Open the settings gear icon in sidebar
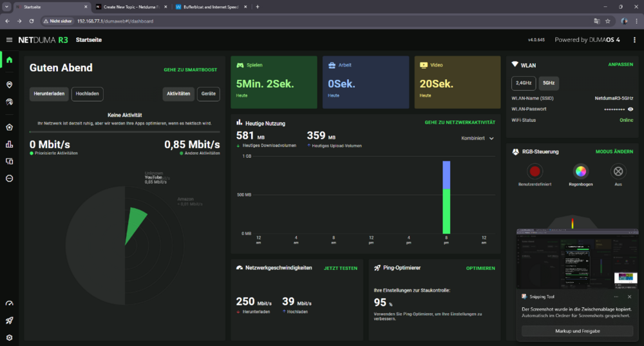 (9, 337)
